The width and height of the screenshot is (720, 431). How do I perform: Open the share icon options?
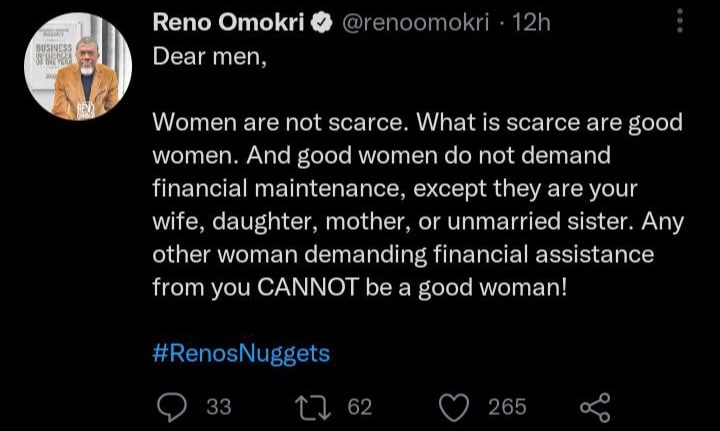[x=594, y=406]
